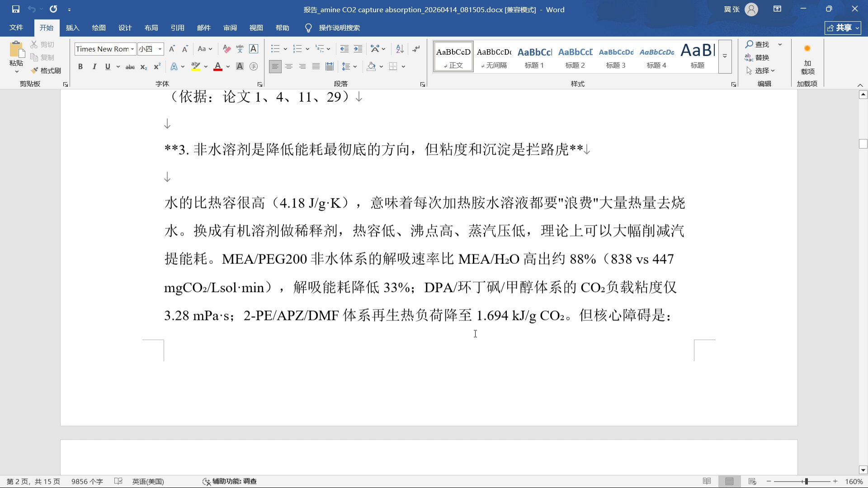The image size is (868, 488).
Task: Click the Increase Indent icon
Action: coord(358,49)
